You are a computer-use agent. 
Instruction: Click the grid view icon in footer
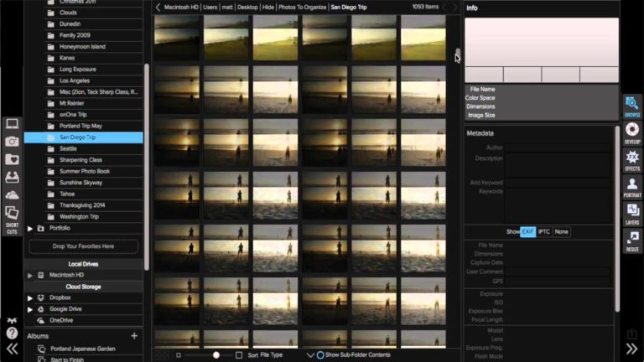(162, 355)
